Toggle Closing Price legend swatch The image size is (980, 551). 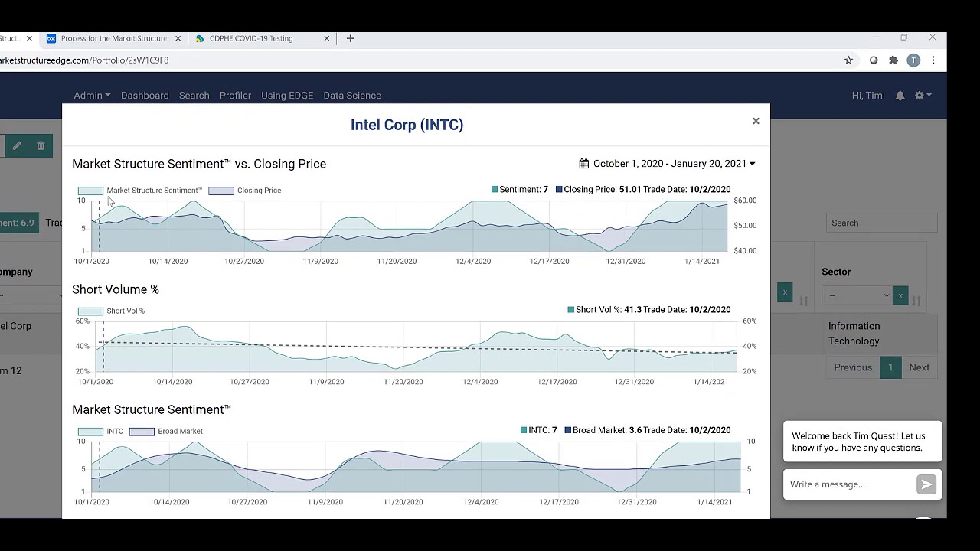221,191
